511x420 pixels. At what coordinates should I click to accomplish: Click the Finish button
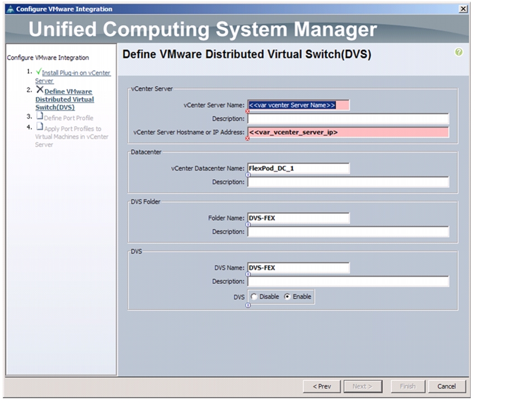click(408, 386)
